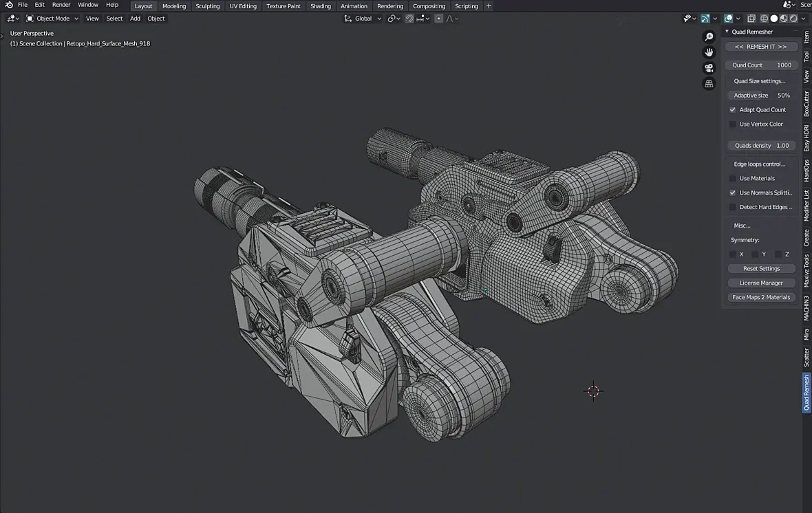Viewport: 812px width, 513px height.
Task: Enable Use Materials checkbox
Action: (x=732, y=179)
